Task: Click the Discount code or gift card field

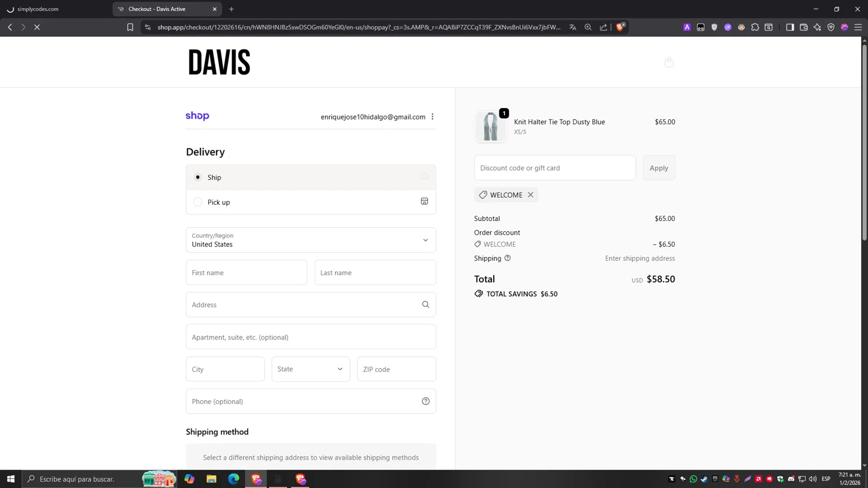Action: (555, 168)
